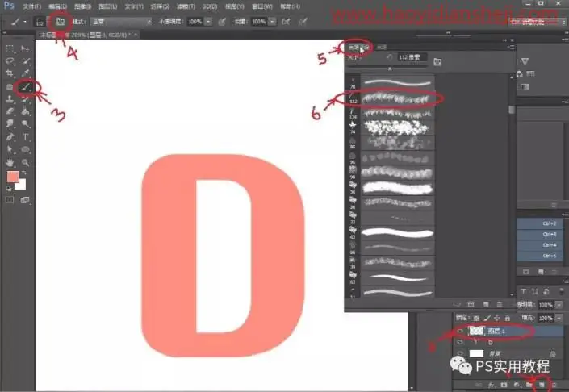The image size is (569, 392).
Task: Change screen mode from toolbox
Action: pyautogui.click(x=25, y=200)
